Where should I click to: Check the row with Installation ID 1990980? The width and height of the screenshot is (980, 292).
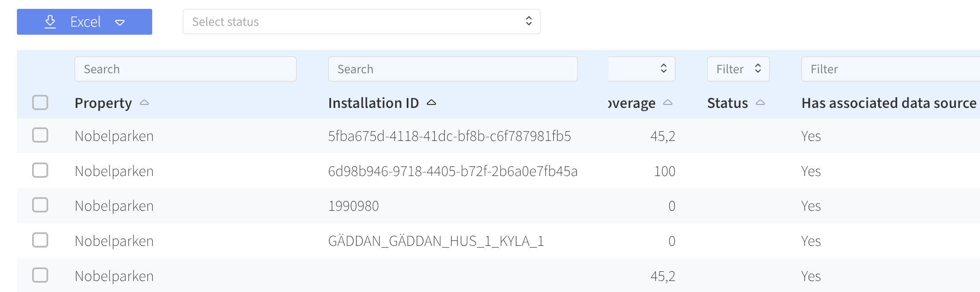[40, 205]
